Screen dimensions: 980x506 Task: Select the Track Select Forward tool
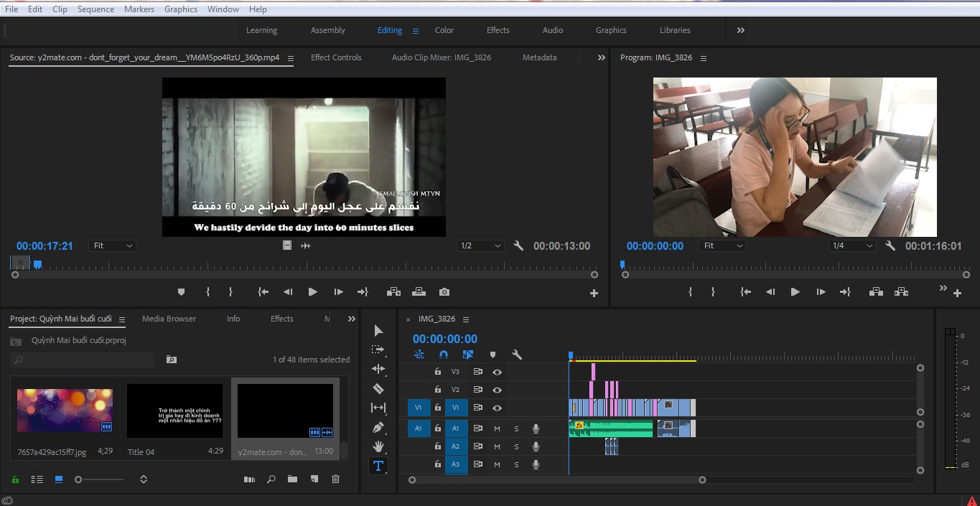pyautogui.click(x=378, y=350)
